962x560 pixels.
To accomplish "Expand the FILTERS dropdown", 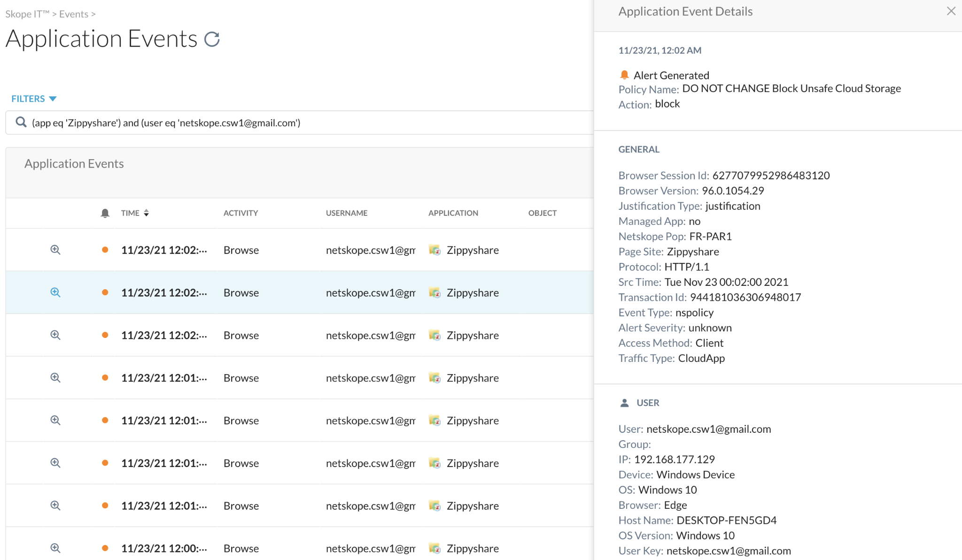I will tap(34, 99).
